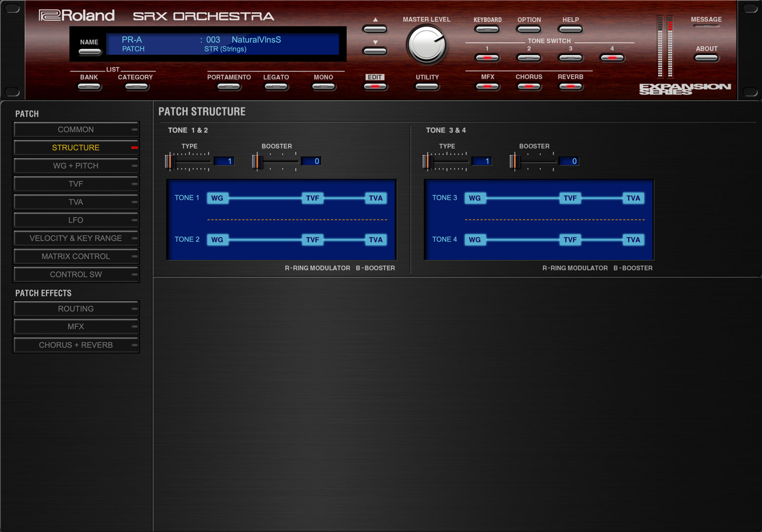The image size is (762, 532).
Task: Select previous patch with down arrow button
Action: tap(375, 51)
